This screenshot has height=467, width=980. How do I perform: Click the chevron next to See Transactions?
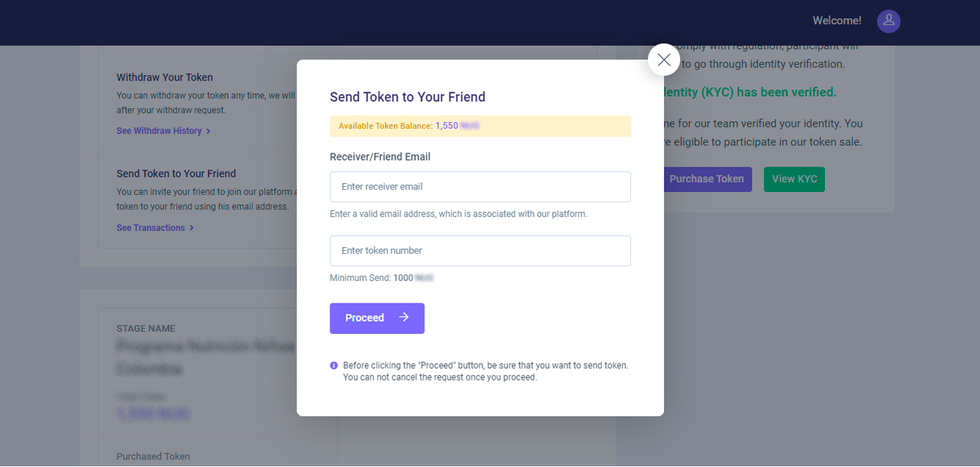coord(191,228)
